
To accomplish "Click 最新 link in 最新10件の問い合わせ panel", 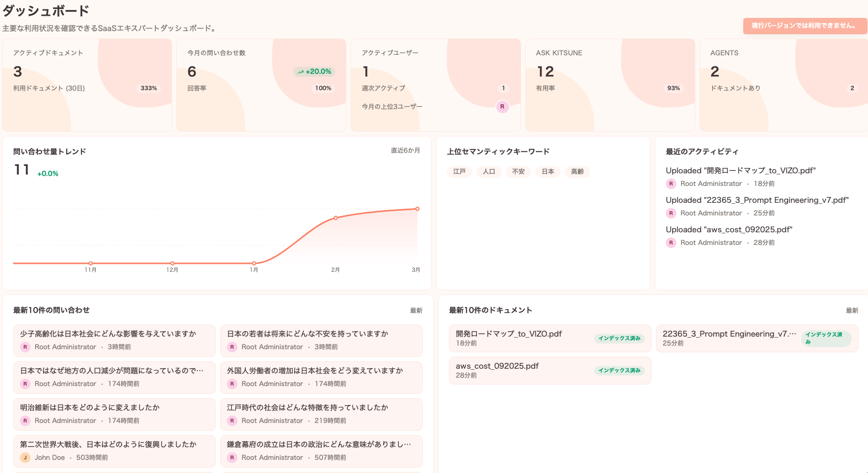I will click(416, 311).
